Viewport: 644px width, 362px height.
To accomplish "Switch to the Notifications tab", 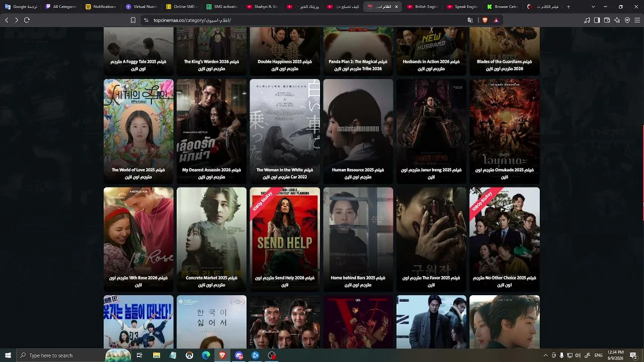I will click(102, 7).
